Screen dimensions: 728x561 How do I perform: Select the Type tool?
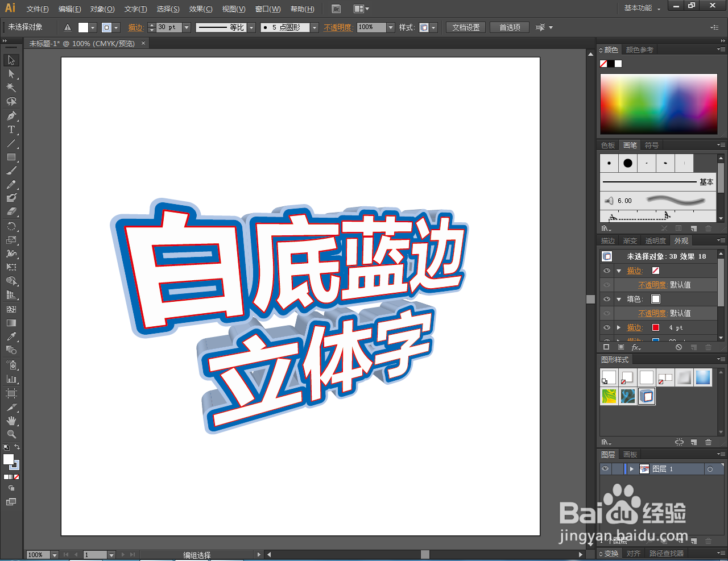tap(10, 129)
